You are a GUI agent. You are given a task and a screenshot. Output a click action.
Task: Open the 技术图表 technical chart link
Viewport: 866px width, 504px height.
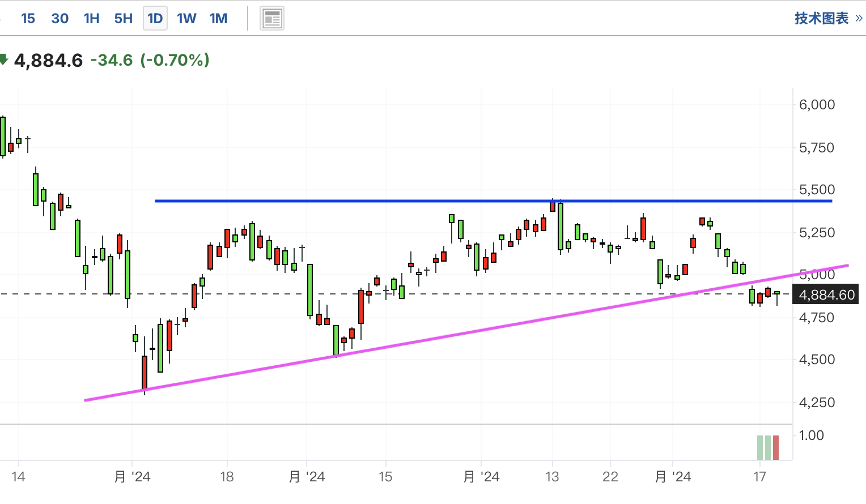point(828,18)
